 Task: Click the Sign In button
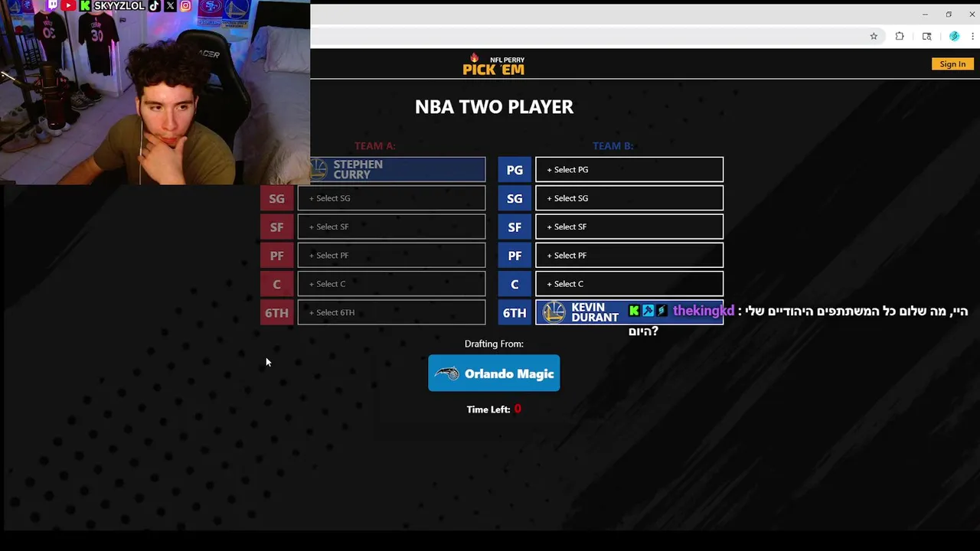pos(952,64)
